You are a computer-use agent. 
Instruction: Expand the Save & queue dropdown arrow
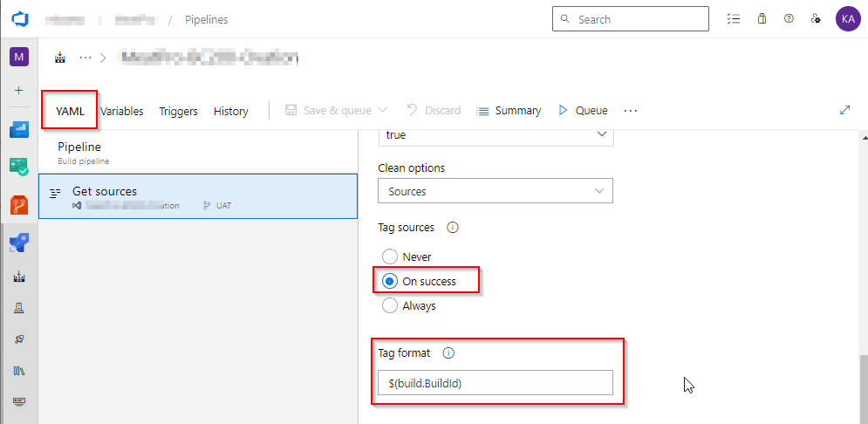pyautogui.click(x=381, y=111)
